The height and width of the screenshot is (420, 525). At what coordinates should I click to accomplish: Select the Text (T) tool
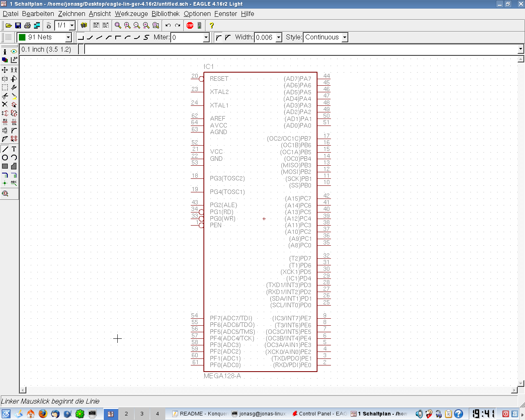point(14,149)
